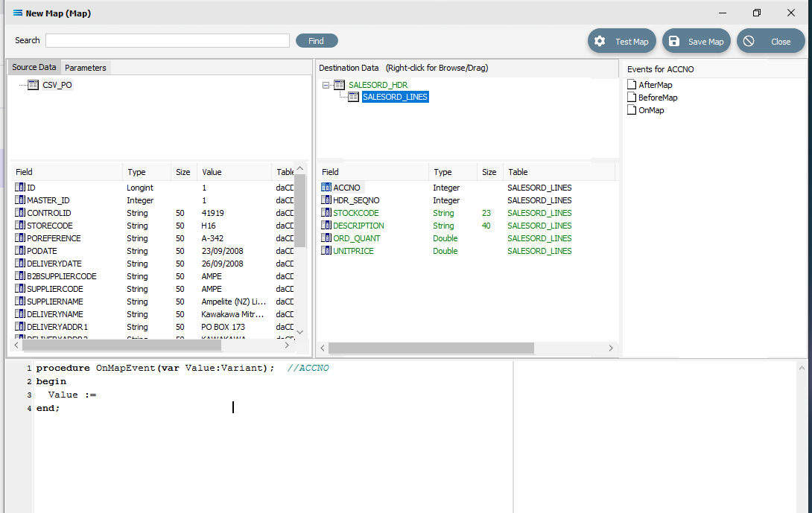Click the UNITPRICE destination field icon
Viewport: 812px width, 513px height.
[x=326, y=251]
